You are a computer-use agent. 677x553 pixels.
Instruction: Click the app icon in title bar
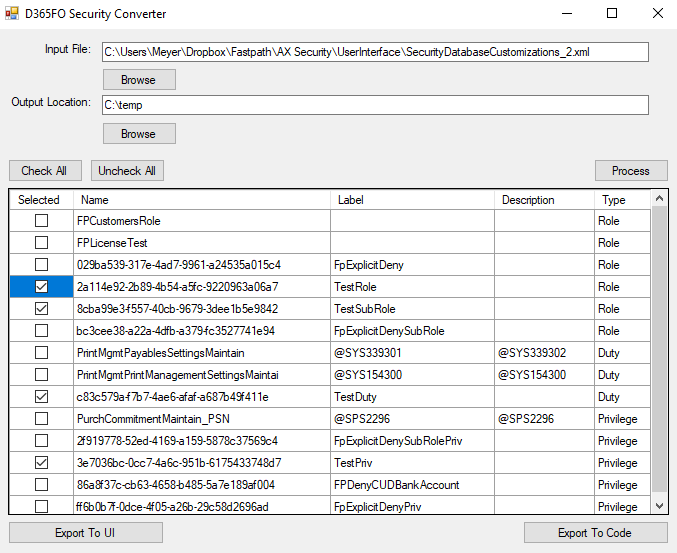[14, 14]
